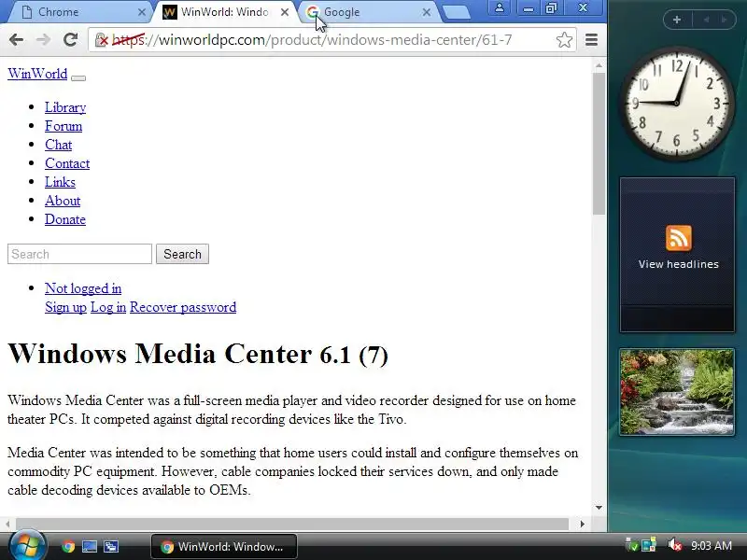Toggle the WinWorld navbar collapse button

[x=78, y=78]
